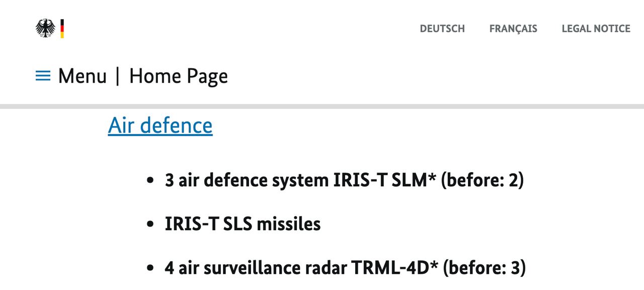
Task: Click the asterisk after TRML-4D
Action: pyautogui.click(x=434, y=265)
